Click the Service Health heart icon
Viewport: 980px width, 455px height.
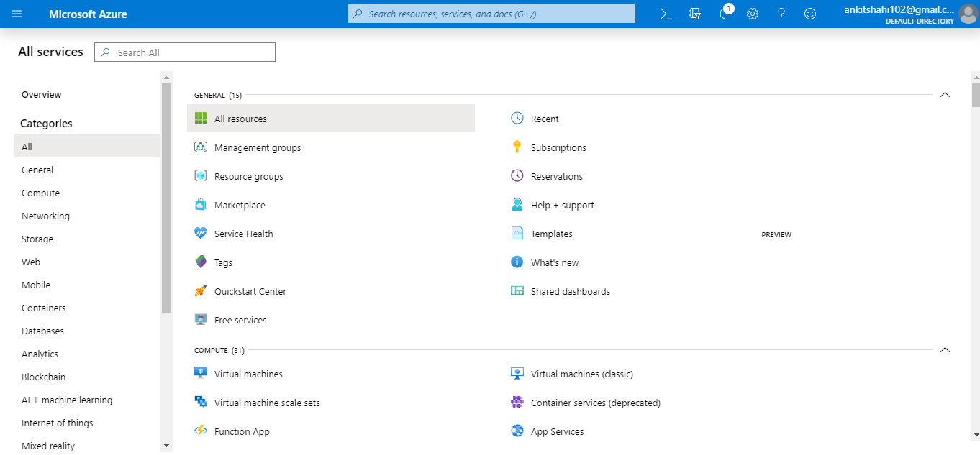(x=201, y=234)
